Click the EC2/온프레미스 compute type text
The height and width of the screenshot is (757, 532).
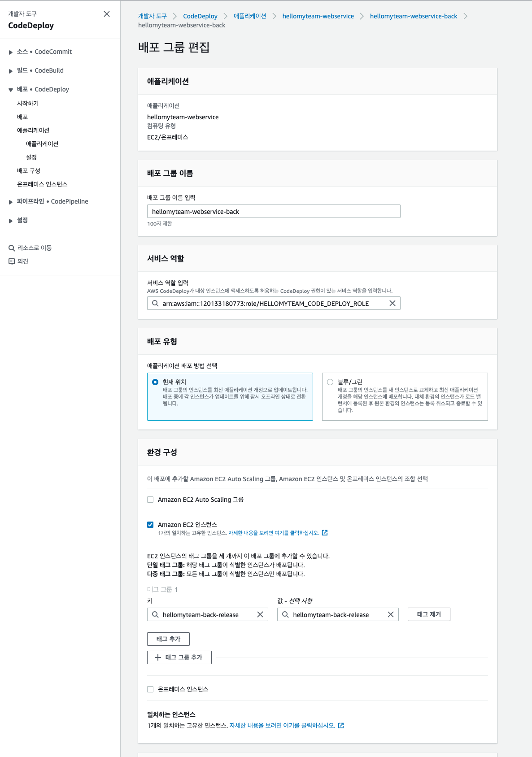click(x=167, y=137)
